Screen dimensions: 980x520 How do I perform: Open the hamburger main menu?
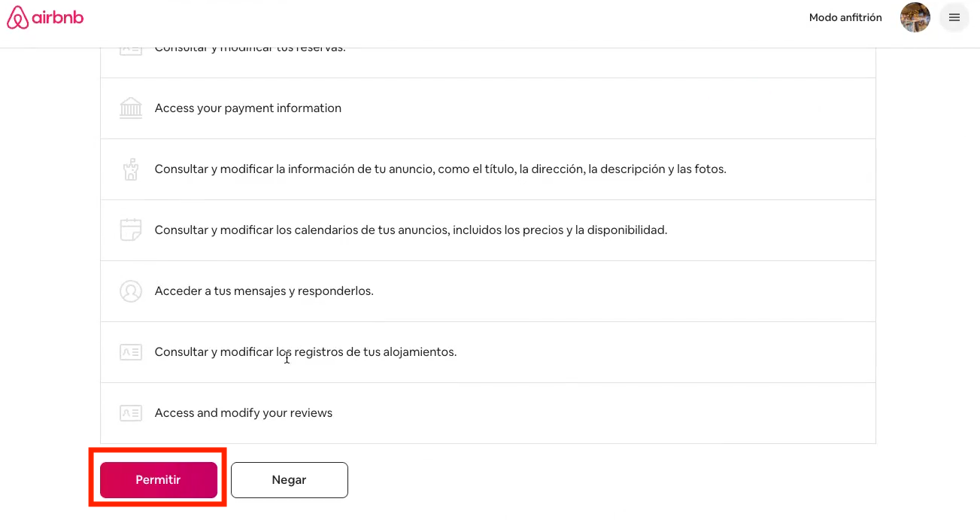(x=954, y=17)
